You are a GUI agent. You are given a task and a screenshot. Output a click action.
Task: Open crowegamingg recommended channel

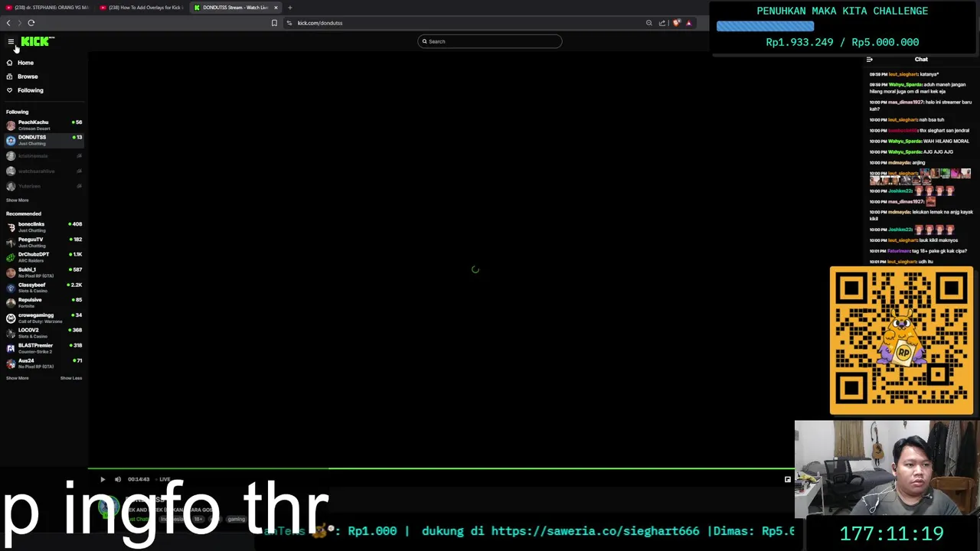point(44,318)
